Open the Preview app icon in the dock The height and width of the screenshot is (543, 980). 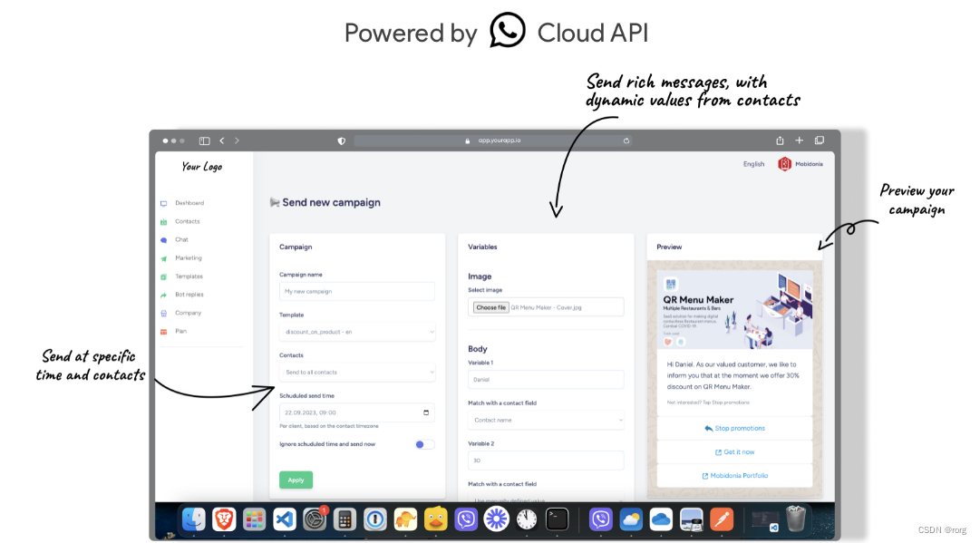pos(691,519)
